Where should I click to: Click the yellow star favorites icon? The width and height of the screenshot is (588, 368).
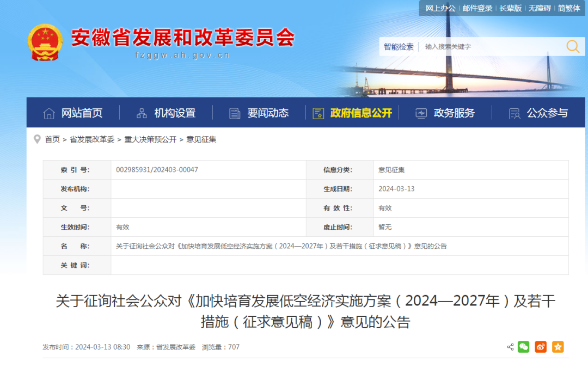558,347
